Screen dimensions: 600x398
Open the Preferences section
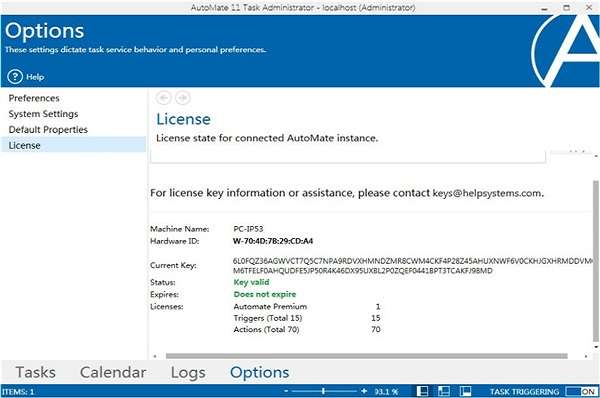34,98
